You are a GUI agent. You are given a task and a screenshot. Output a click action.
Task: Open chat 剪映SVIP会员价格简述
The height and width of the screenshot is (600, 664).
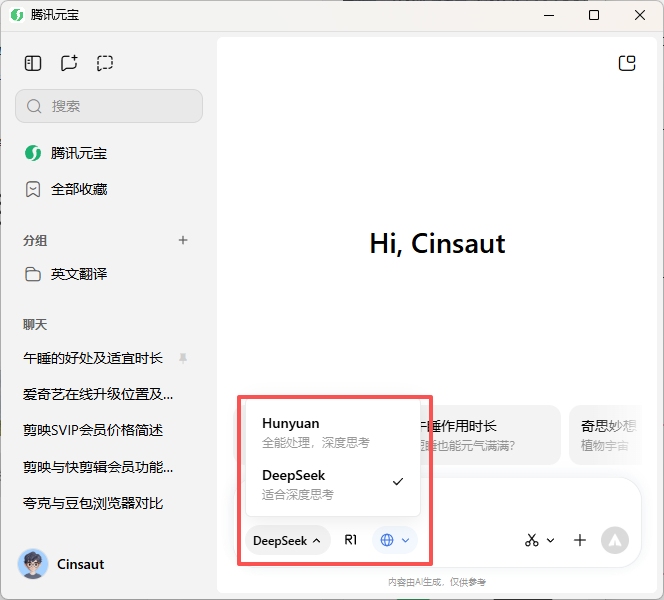pyautogui.click(x=93, y=430)
